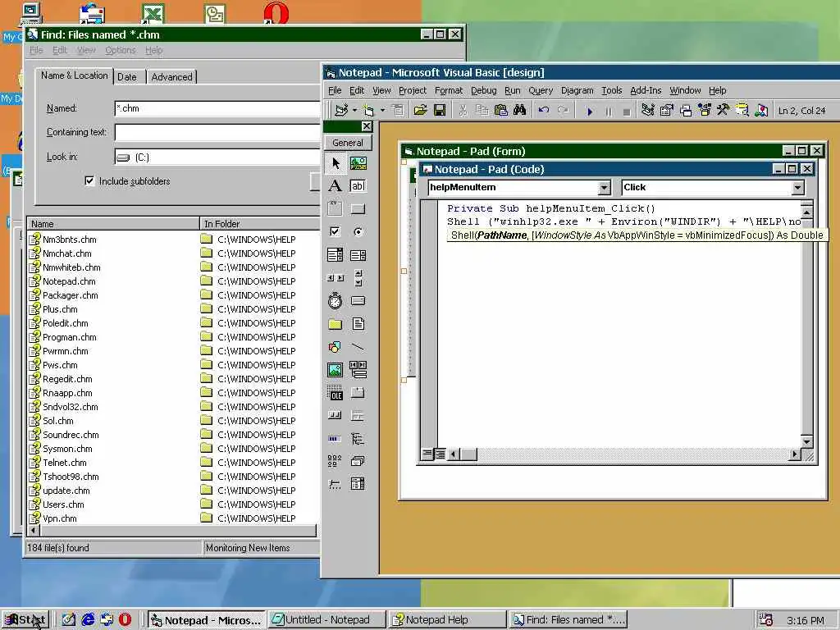Expand the helpMenuItem object dropdown
Screen dimensions: 840x630
605,188
